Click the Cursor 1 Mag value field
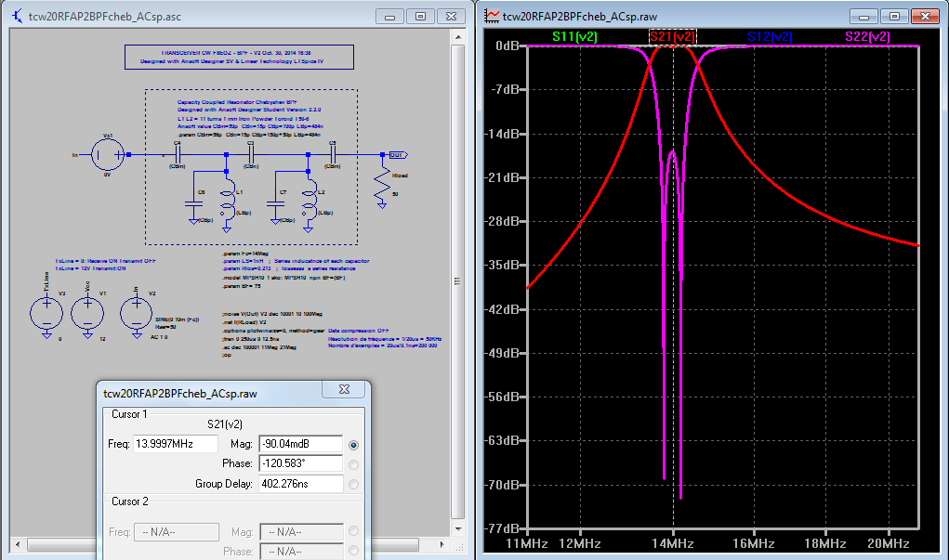Image resolution: width=949 pixels, height=560 pixels. tap(300, 445)
